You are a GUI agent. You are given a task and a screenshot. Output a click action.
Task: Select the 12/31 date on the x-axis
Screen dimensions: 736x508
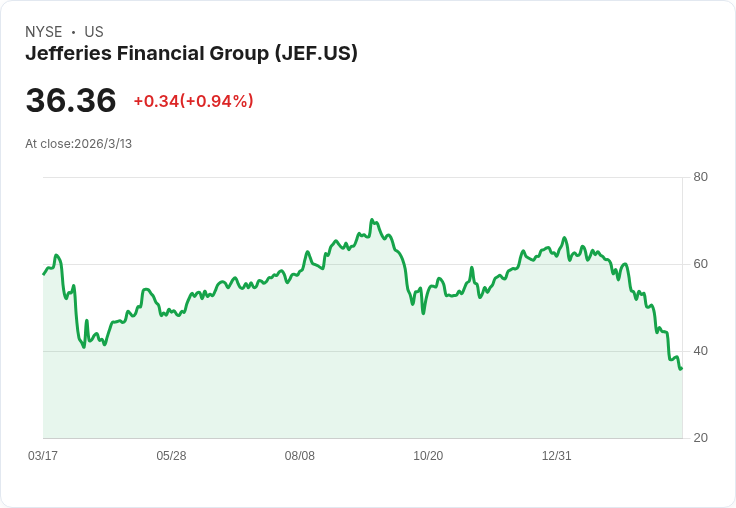tap(556, 456)
